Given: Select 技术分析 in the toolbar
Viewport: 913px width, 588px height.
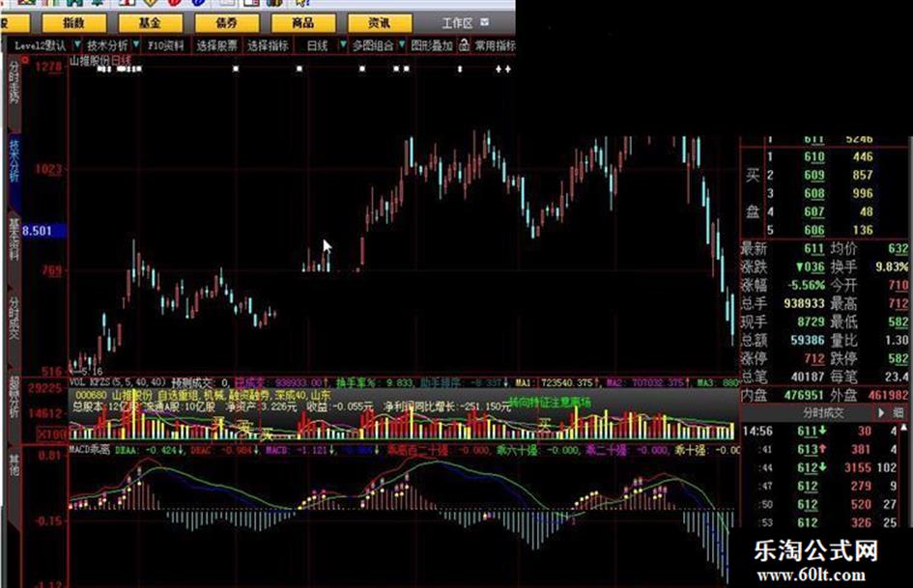Looking at the screenshot, I should [107, 45].
